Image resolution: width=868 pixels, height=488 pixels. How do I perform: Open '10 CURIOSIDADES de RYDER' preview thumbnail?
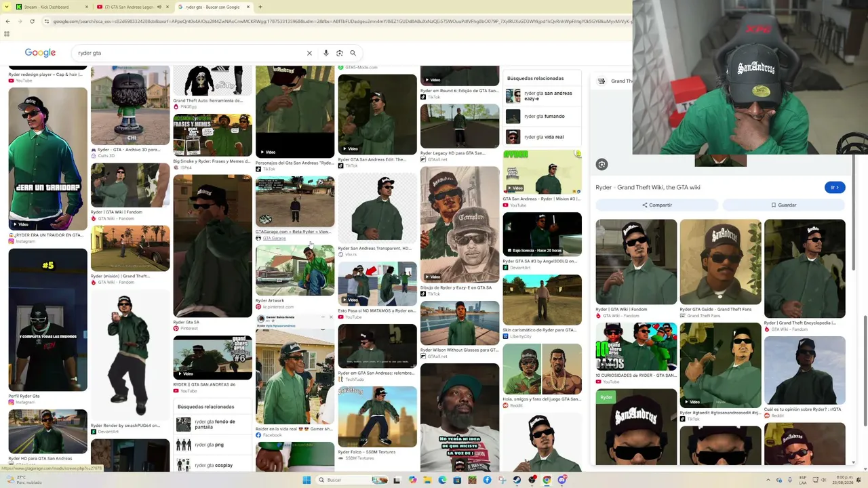636,346
